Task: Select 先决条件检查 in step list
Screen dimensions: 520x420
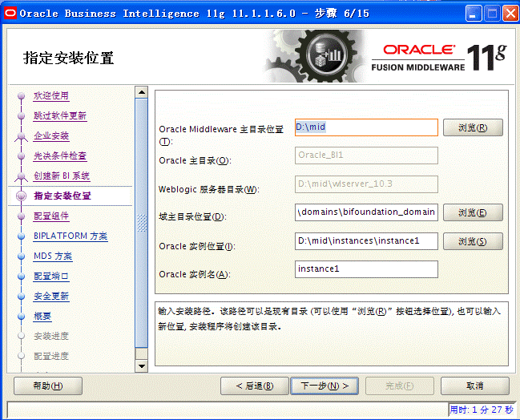Action: coord(60,155)
